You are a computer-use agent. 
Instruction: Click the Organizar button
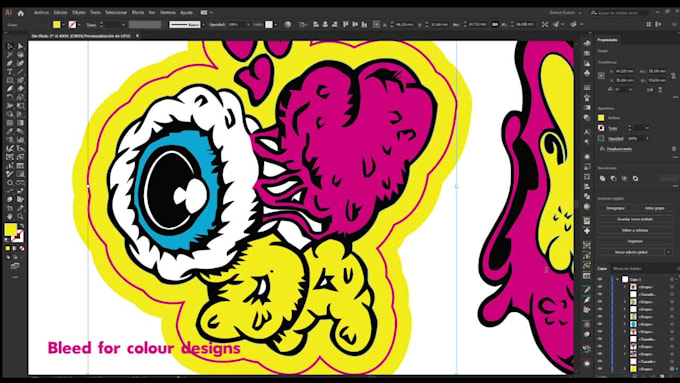[635, 241]
